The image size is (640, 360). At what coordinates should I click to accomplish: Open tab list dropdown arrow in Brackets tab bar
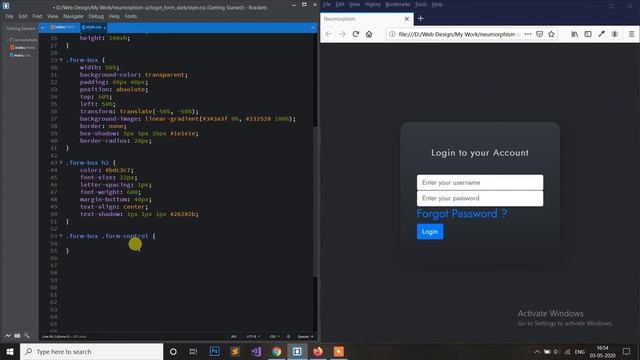pos(312,27)
